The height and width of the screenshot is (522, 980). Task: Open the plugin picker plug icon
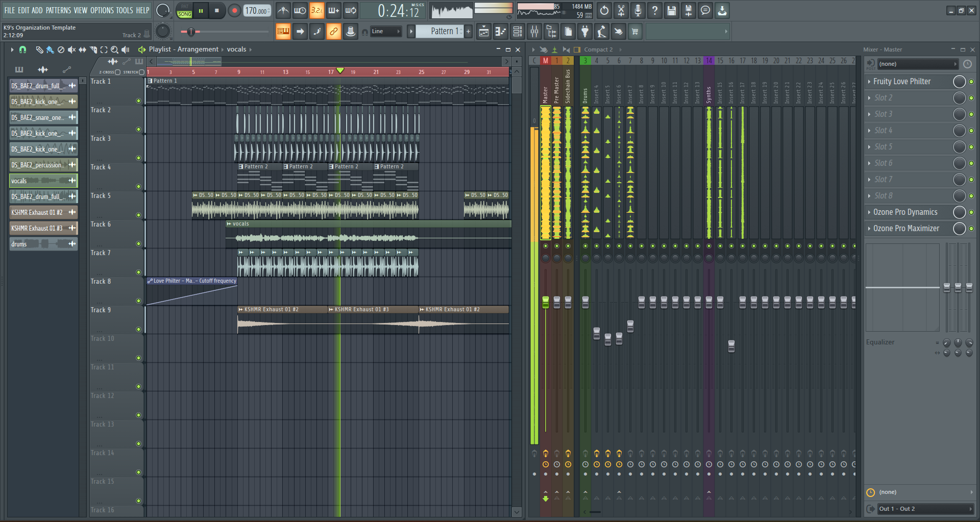585,32
